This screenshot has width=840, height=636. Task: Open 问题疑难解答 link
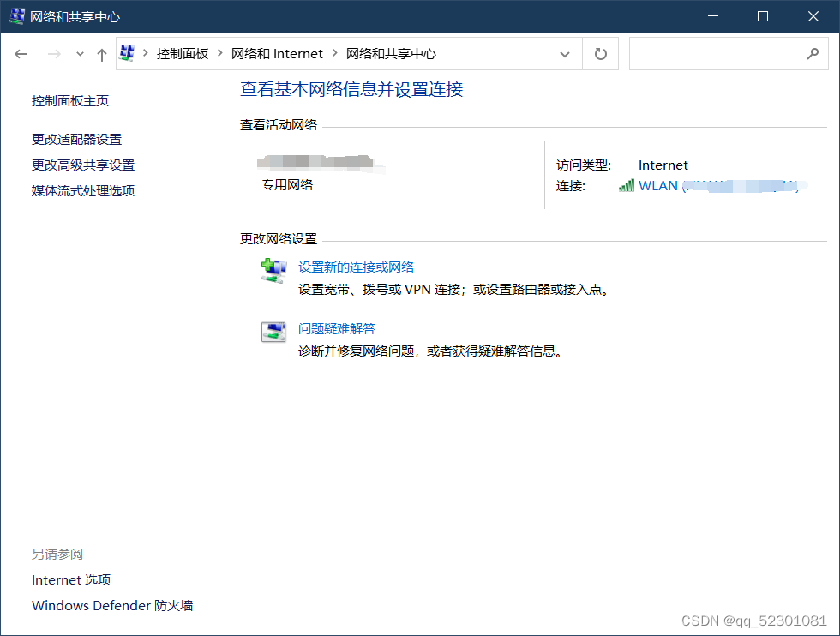pyautogui.click(x=337, y=328)
